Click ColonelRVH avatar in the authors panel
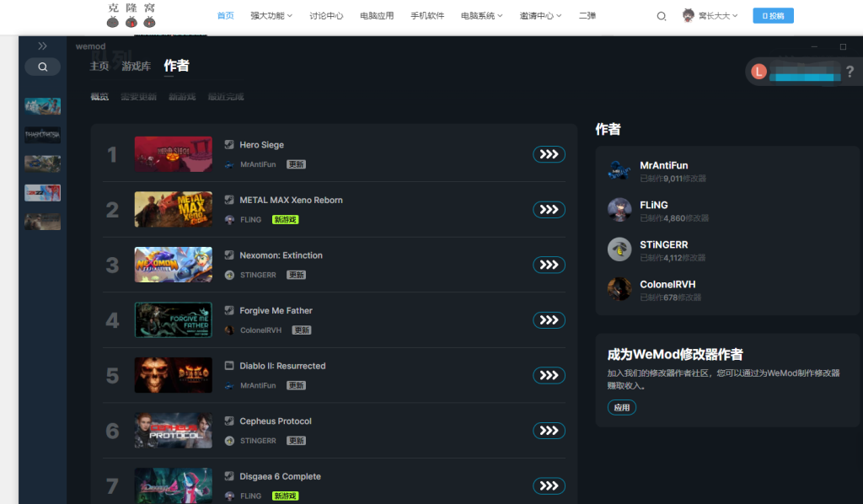 pyautogui.click(x=619, y=289)
